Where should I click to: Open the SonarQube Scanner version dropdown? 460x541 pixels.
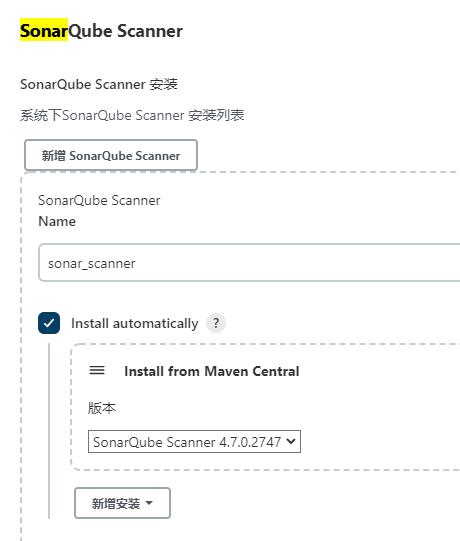click(x=194, y=442)
